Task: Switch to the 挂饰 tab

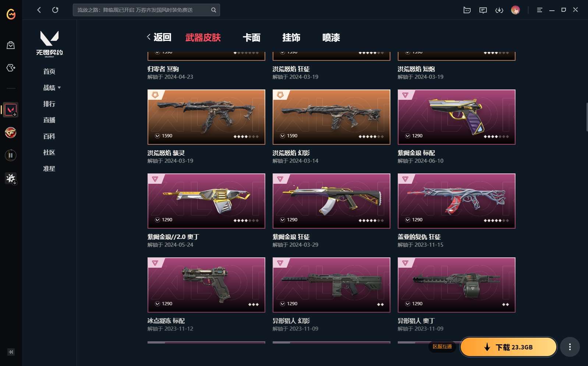Action: 291,38
